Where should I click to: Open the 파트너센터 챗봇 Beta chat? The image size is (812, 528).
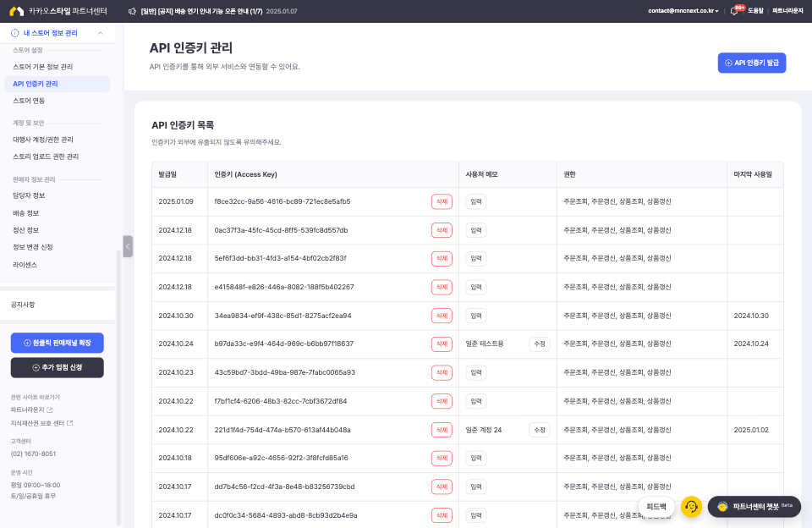pyautogui.click(x=754, y=506)
